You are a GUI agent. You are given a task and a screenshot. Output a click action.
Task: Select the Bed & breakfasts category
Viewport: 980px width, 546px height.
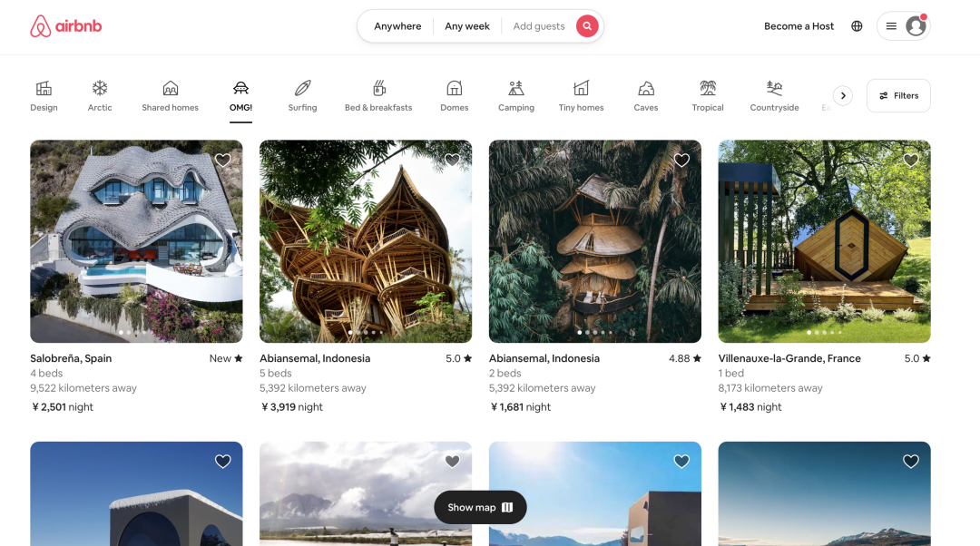coord(378,96)
